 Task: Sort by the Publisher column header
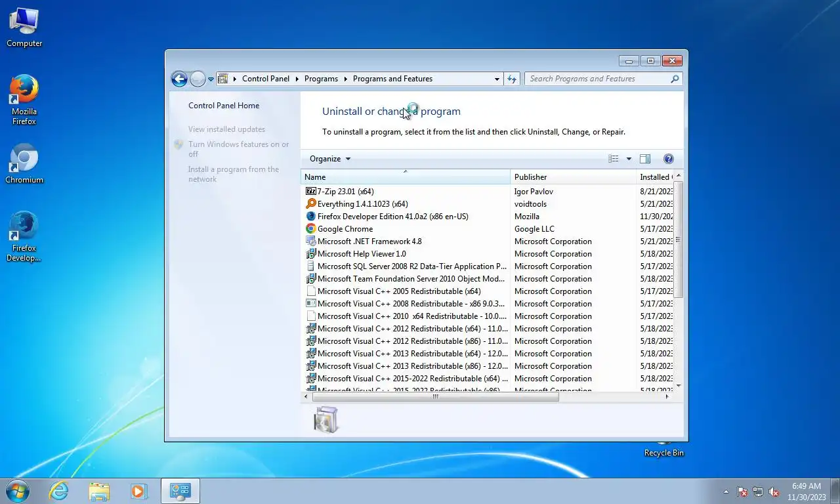pyautogui.click(x=573, y=177)
